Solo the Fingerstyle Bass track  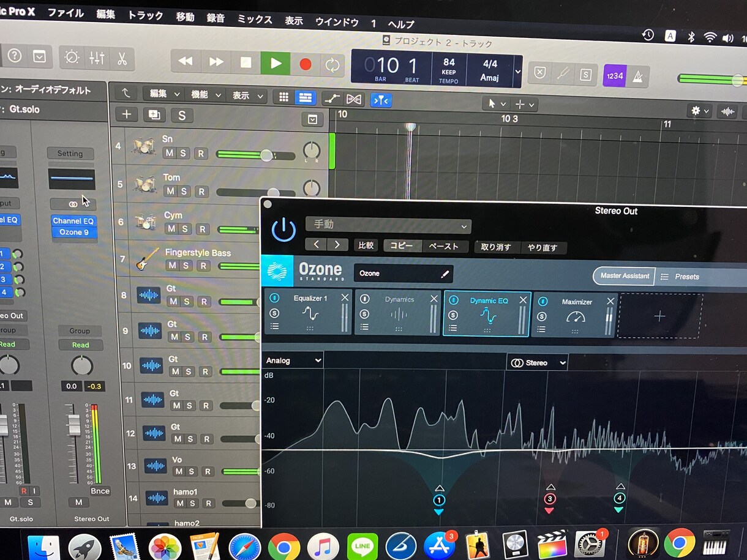pyautogui.click(x=186, y=266)
